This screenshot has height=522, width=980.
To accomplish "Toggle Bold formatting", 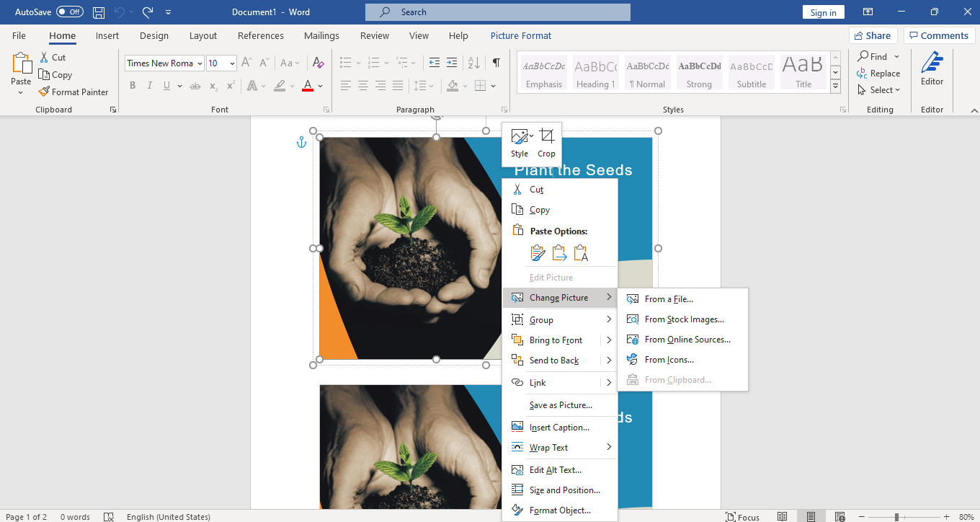I will [133, 86].
